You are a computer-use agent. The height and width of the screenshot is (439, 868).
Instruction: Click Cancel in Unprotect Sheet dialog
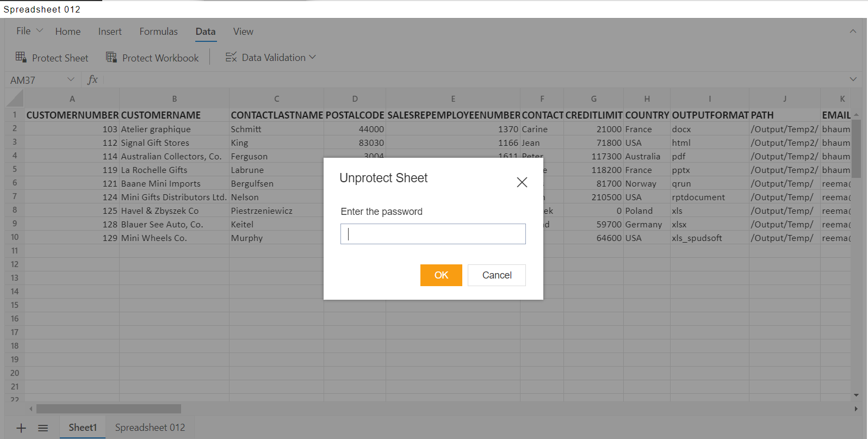pos(497,275)
